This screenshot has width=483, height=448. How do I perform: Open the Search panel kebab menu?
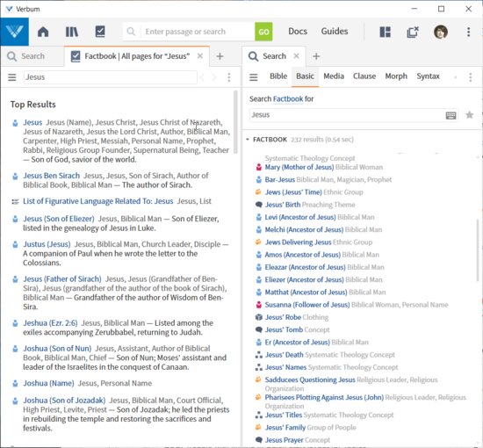(471, 77)
